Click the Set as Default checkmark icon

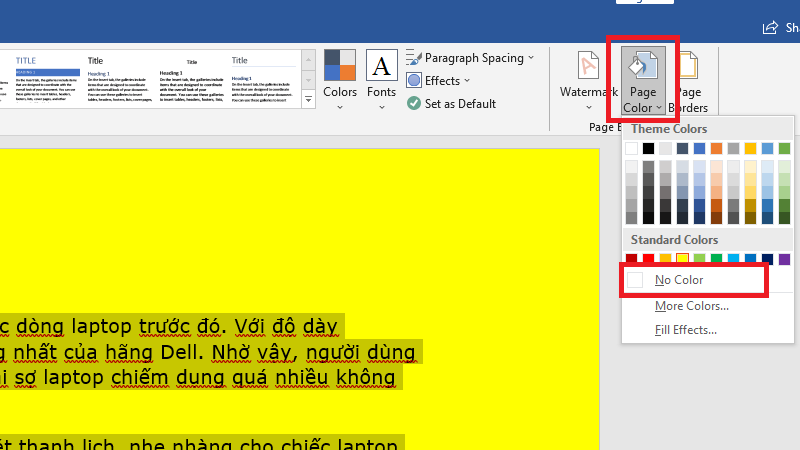[x=415, y=103]
